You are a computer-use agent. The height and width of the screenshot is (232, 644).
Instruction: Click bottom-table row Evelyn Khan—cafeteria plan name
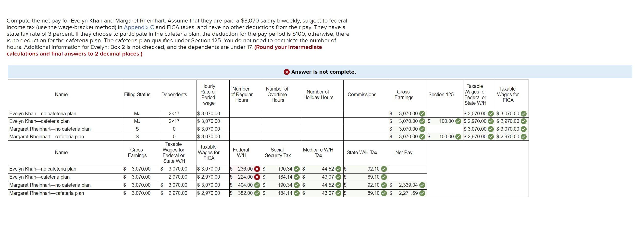coord(39,177)
